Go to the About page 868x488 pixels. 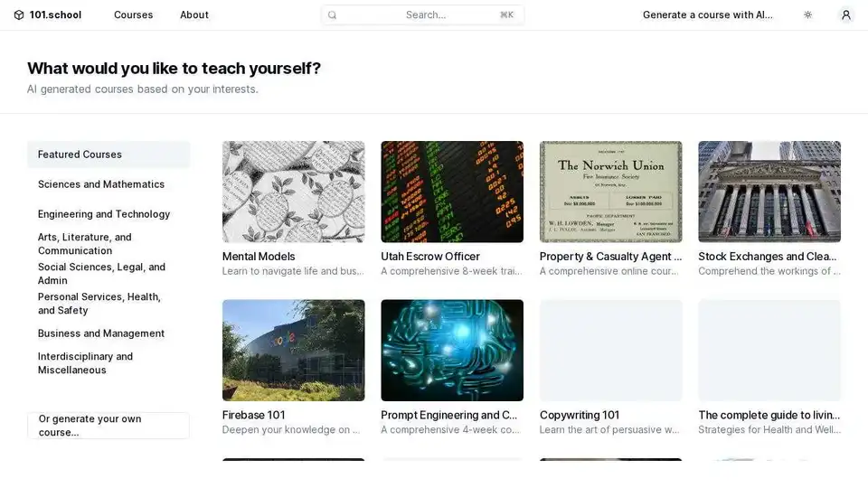click(193, 15)
